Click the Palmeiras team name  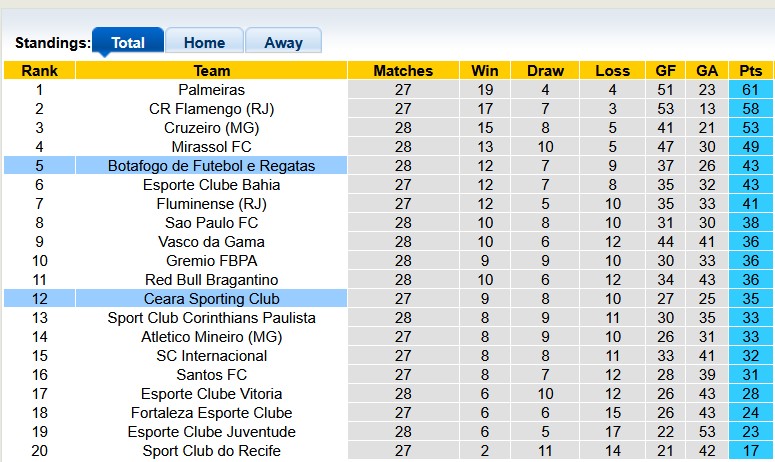pos(211,90)
